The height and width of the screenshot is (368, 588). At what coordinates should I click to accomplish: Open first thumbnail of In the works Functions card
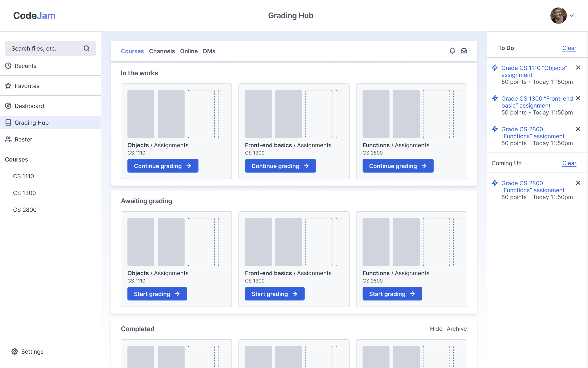pos(376,114)
